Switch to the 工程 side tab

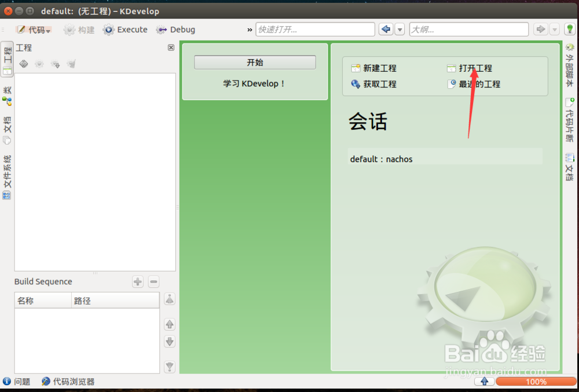(8, 60)
